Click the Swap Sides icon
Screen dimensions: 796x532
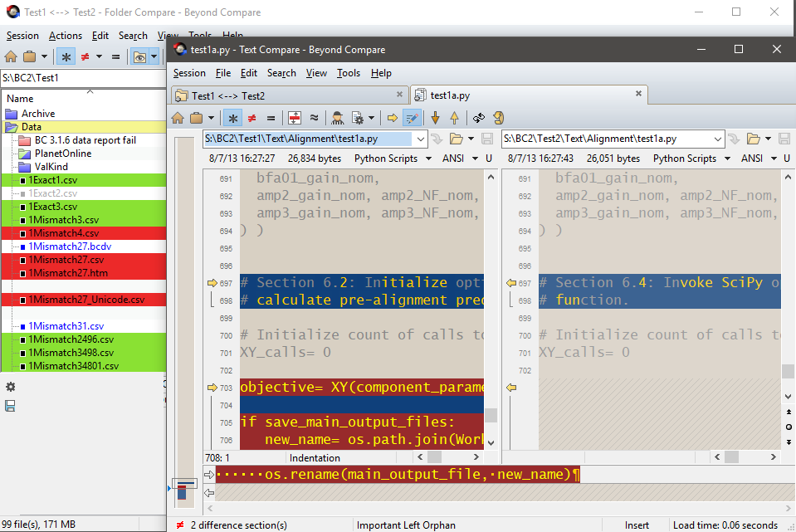point(479,118)
